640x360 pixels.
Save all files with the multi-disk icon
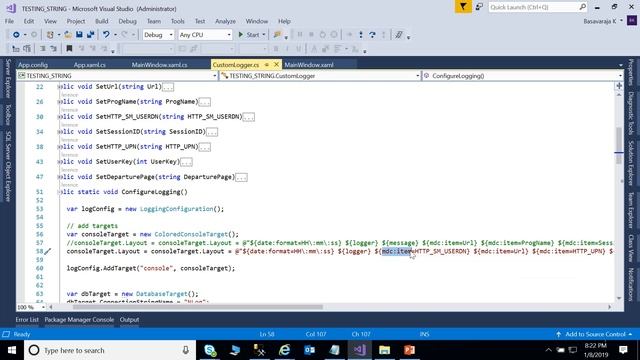(x=90, y=35)
